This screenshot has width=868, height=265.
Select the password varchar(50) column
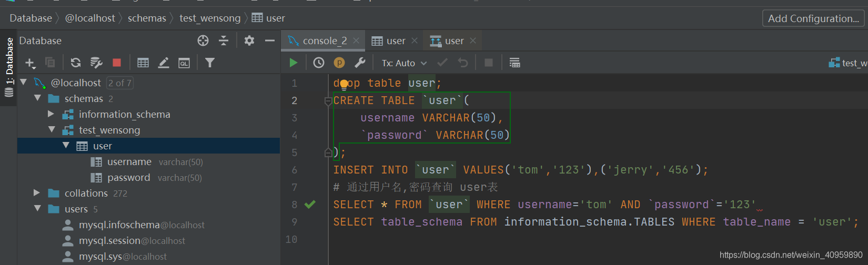click(148, 178)
